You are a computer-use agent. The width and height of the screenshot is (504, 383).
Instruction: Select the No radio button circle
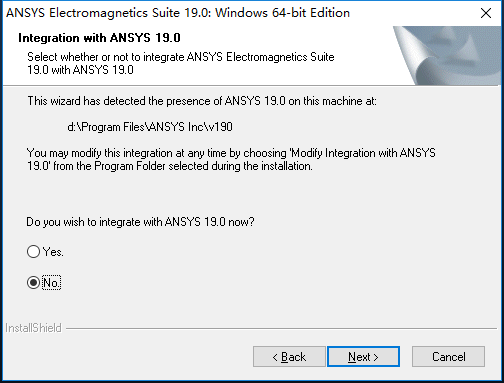(33, 283)
